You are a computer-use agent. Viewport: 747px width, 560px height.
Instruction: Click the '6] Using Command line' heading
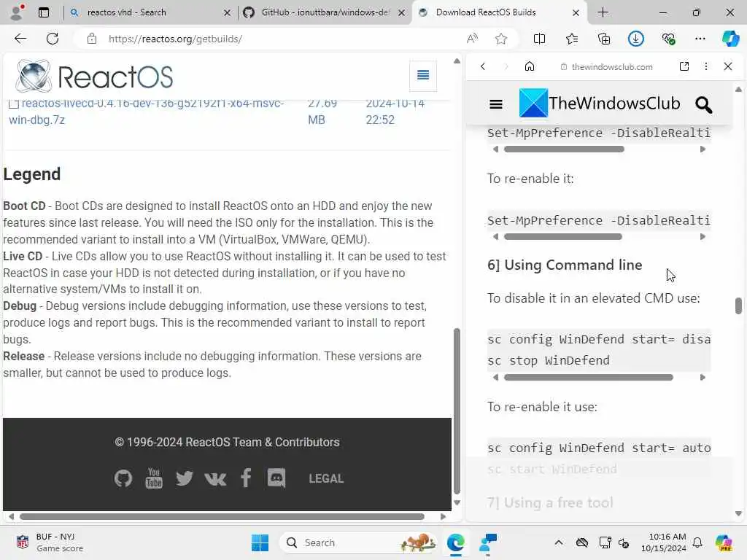click(x=565, y=265)
